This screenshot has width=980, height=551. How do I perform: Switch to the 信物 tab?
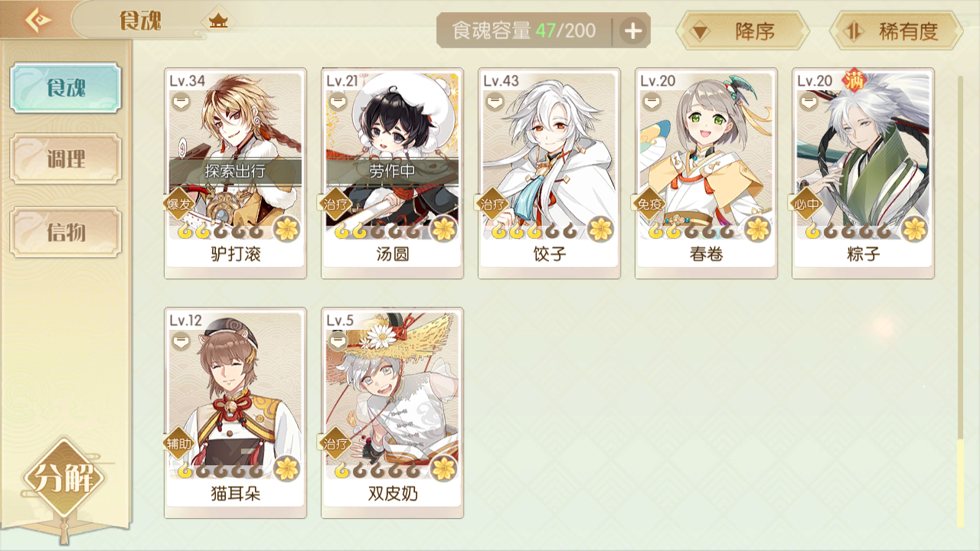[66, 232]
